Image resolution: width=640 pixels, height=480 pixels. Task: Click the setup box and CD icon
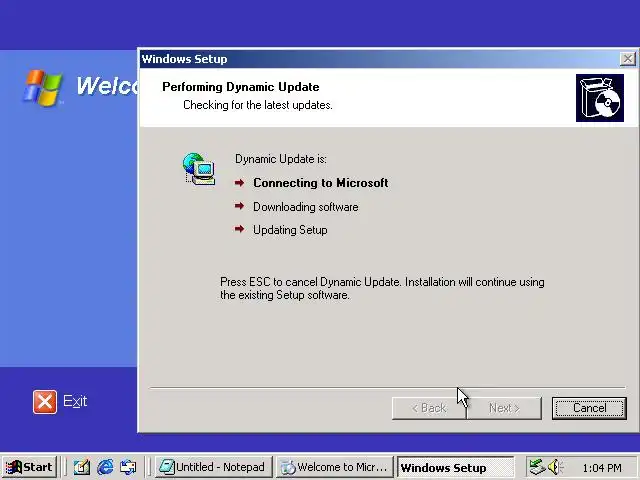600,98
